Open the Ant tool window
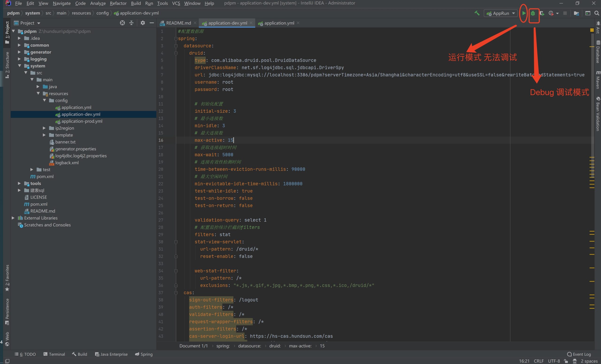The width and height of the screenshot is (601, 364). [x=598, y=27]
